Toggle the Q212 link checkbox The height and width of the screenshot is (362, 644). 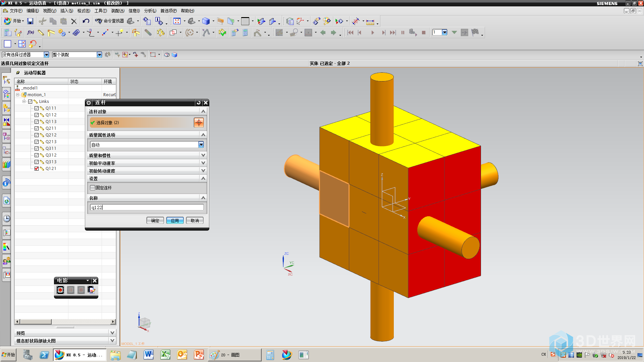(x=37, y=135)
